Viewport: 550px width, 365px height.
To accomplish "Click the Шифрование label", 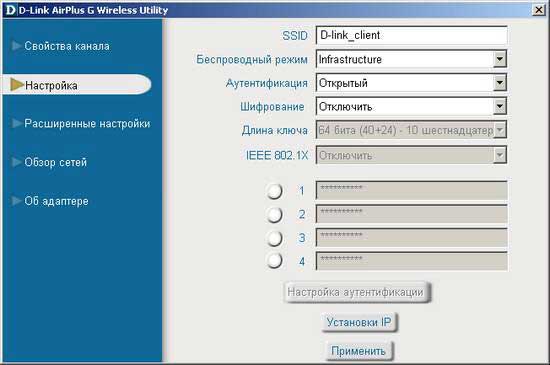I will click(272, 107).
